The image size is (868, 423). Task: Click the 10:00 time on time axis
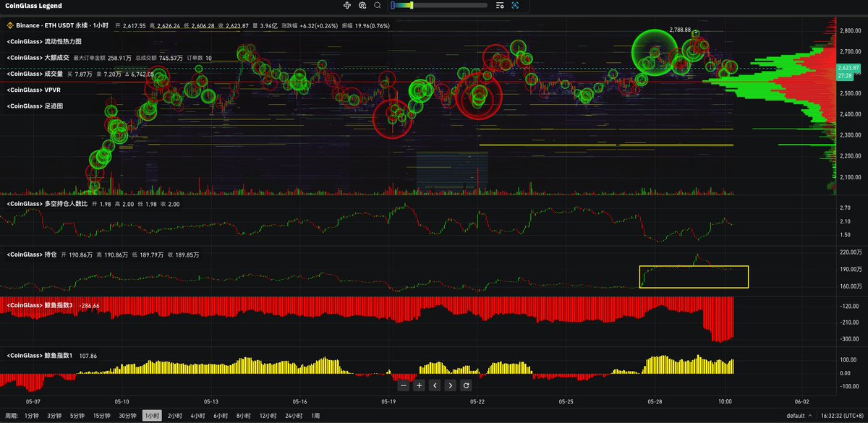point(726,401)
